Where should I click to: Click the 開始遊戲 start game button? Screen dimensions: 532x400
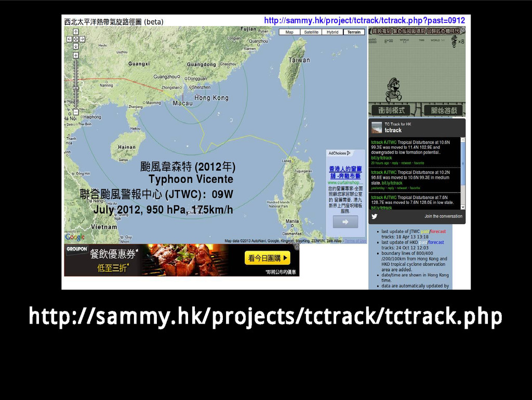point(444,110)
